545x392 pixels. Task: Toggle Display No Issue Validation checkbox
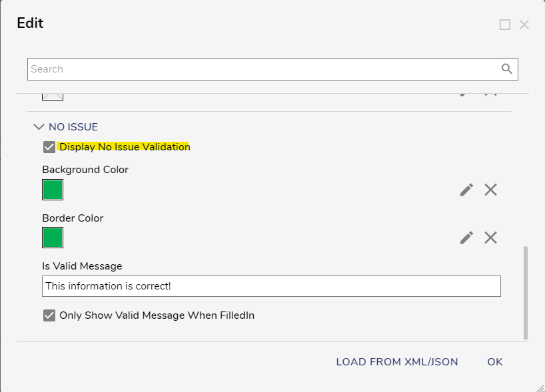[x=49, y=147]
